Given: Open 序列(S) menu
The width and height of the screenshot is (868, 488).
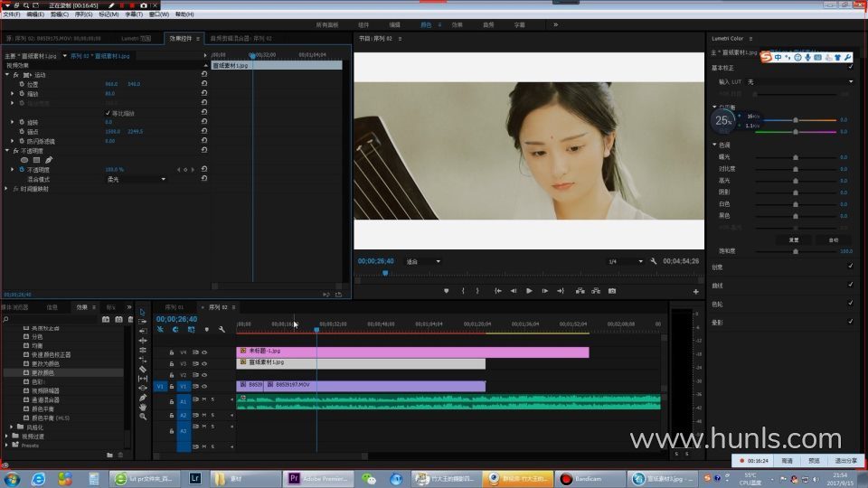Looking at the screenshot, I should pyautogui.click(x=83, y=14).
